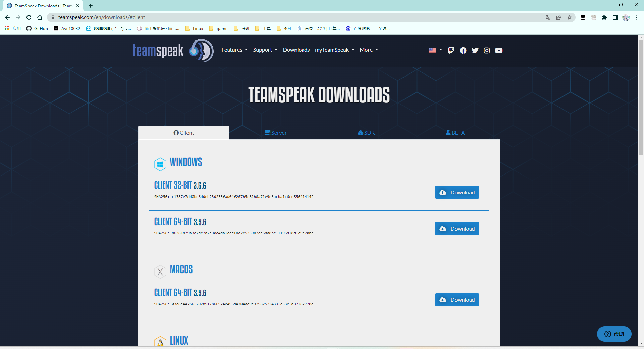Open Chrome three-dot menu
The width and height of the screenshot is (644, 349).
[x=637, y=17]
